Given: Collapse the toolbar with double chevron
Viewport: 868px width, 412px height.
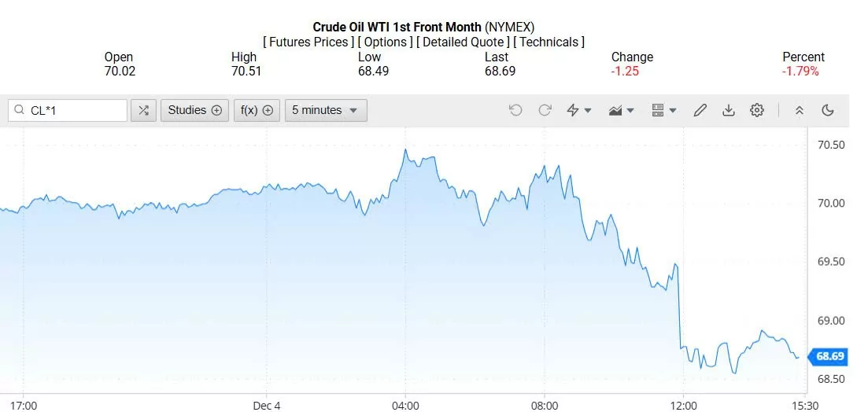Looking at the screenshot, I should (x=799, y=111).
